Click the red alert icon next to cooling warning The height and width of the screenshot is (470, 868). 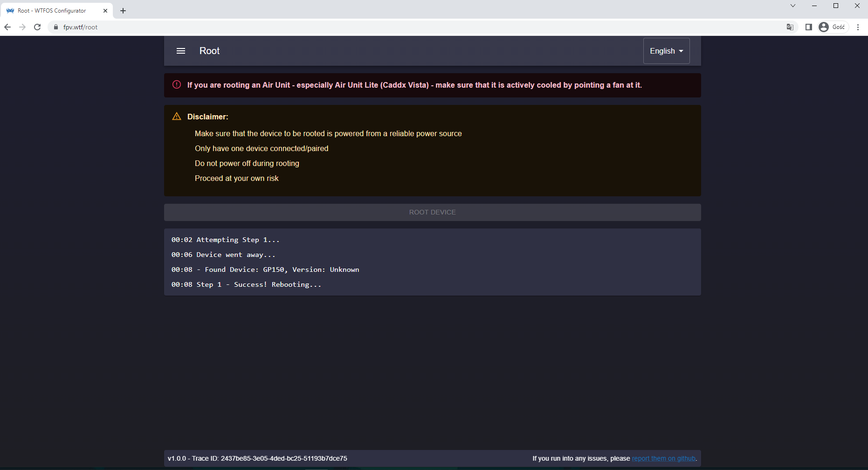click(176, 85)
